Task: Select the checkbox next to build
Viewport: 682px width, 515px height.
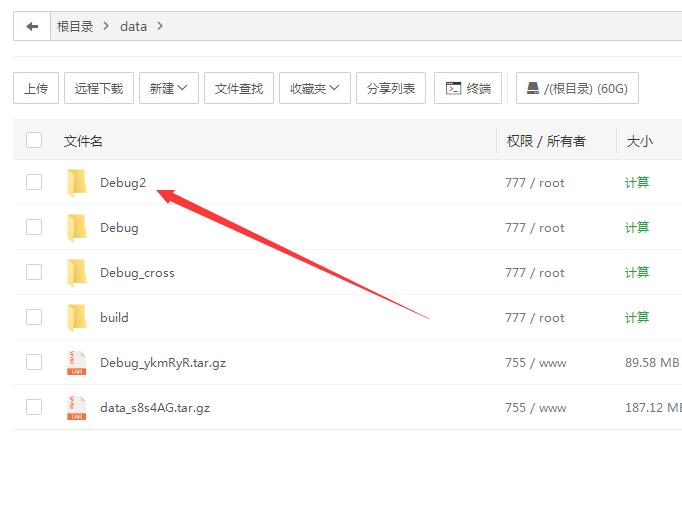Action: point(34,317)
